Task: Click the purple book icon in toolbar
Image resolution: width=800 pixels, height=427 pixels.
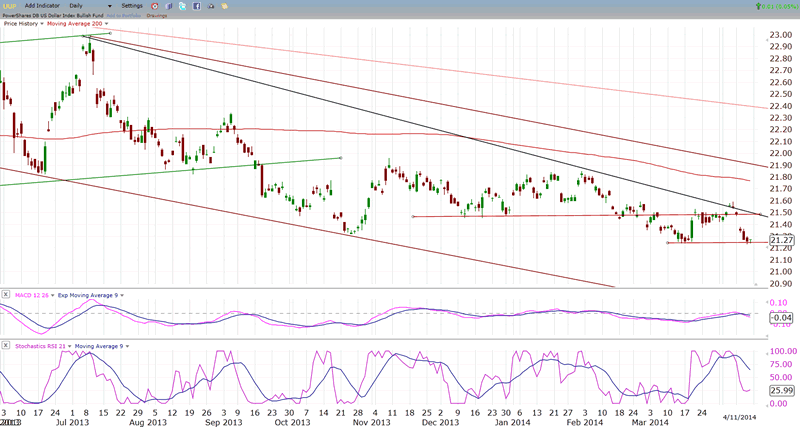Action: tap(168, 6)
